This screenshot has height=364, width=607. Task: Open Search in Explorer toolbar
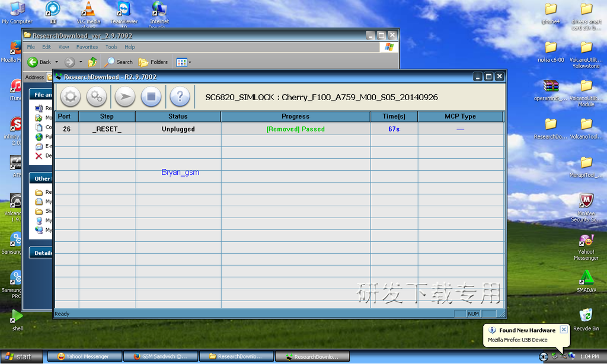point(119,62)
